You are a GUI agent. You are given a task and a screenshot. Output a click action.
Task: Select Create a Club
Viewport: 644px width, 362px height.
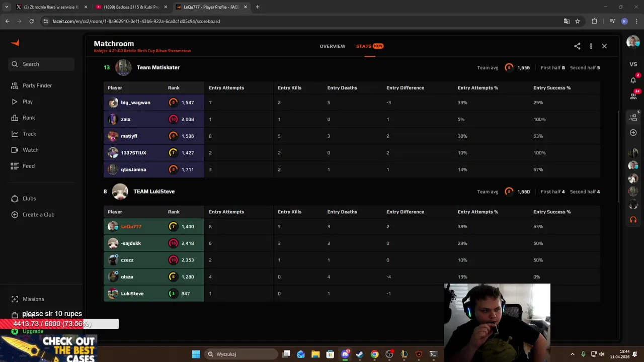click(33, 215)
